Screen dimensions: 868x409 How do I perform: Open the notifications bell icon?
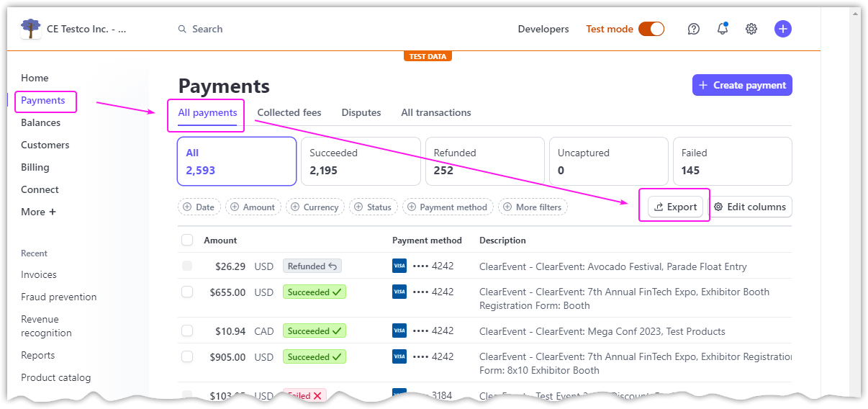point(723,29)
